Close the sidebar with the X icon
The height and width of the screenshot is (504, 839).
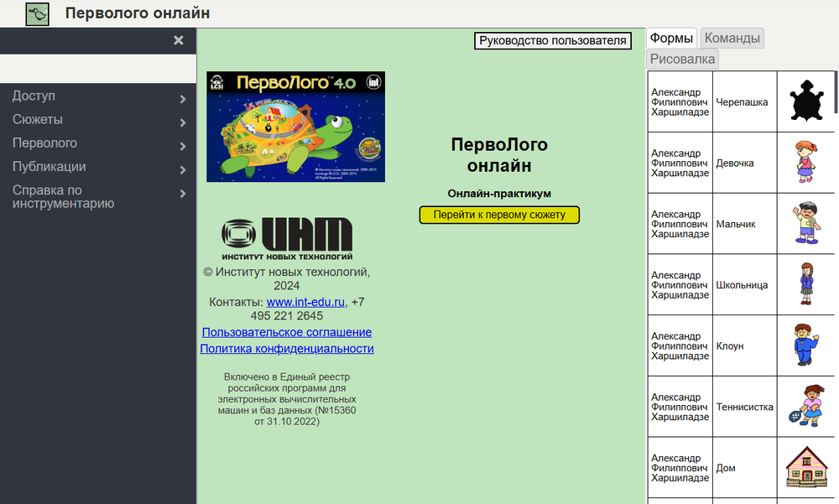tap(179, 40)
